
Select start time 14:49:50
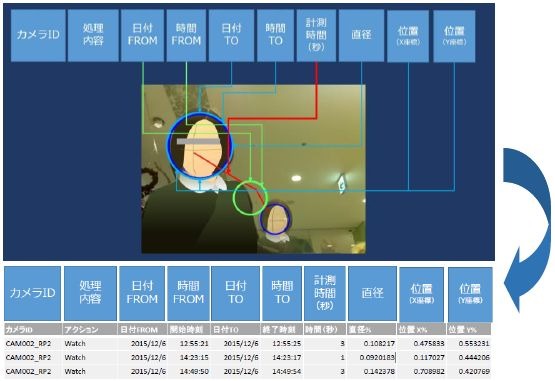[x=194, y=371]
